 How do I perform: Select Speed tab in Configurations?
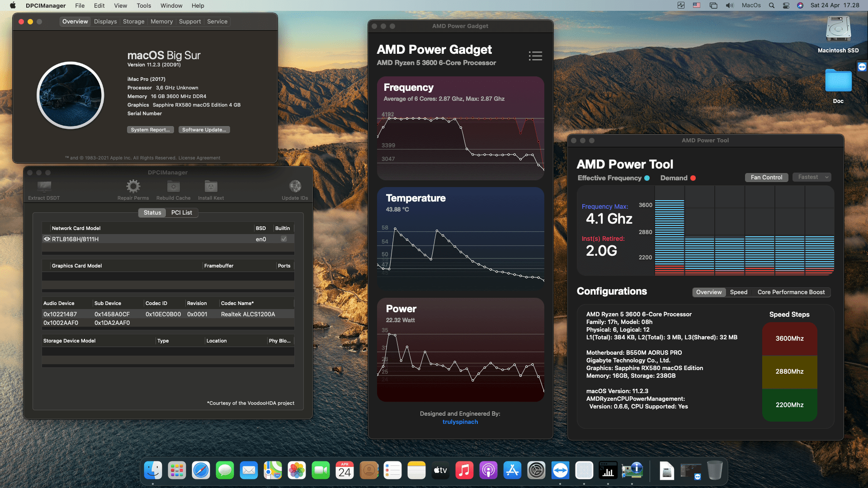point(739,292)
